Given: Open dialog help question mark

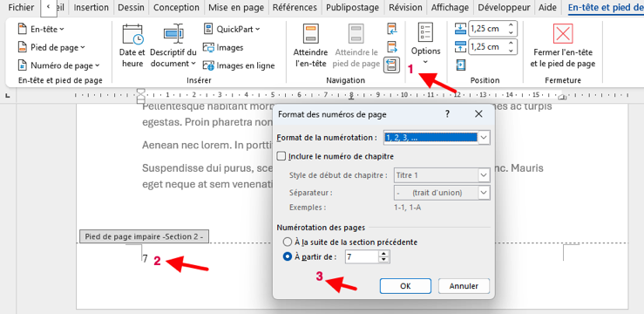Looking at the screenshot, I should point(447,114).
